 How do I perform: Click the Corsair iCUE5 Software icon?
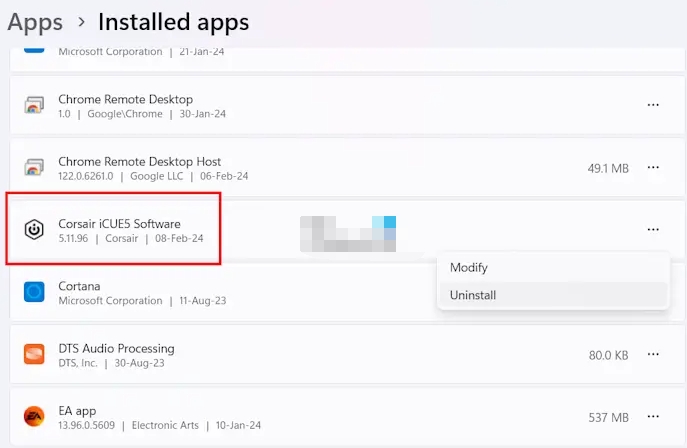click(x=34, y=229)
